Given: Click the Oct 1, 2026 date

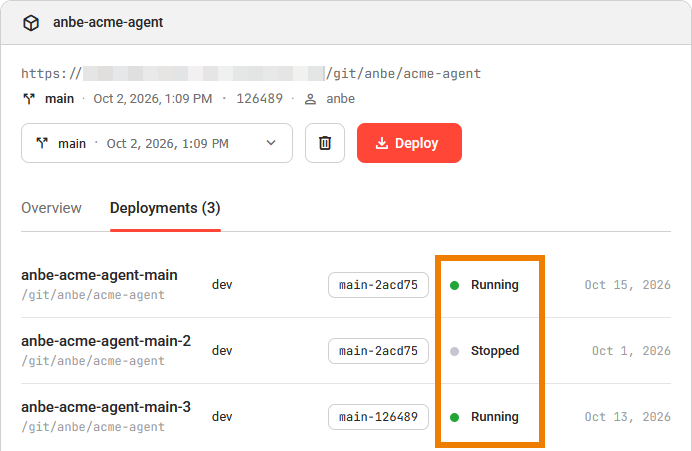Looking at the screenshot, I should tap(631, 351).
